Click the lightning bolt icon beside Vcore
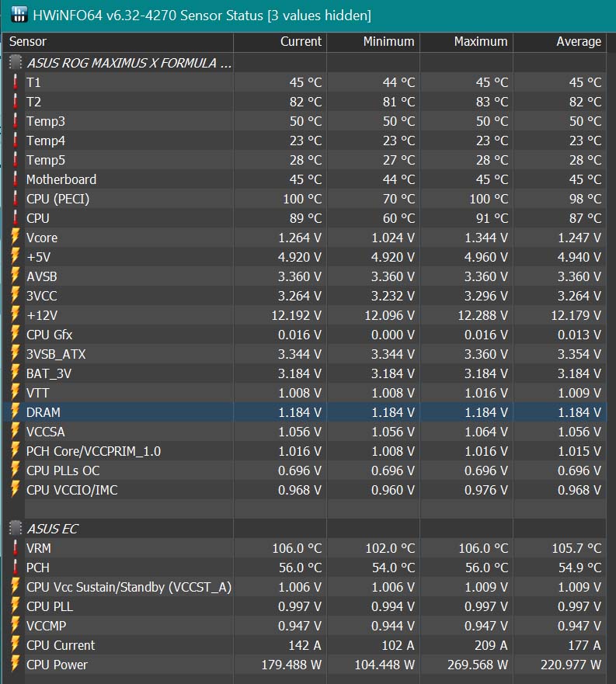Image resolution: width=616 pixels, height=684 pixels. click(x=16, y=237)
